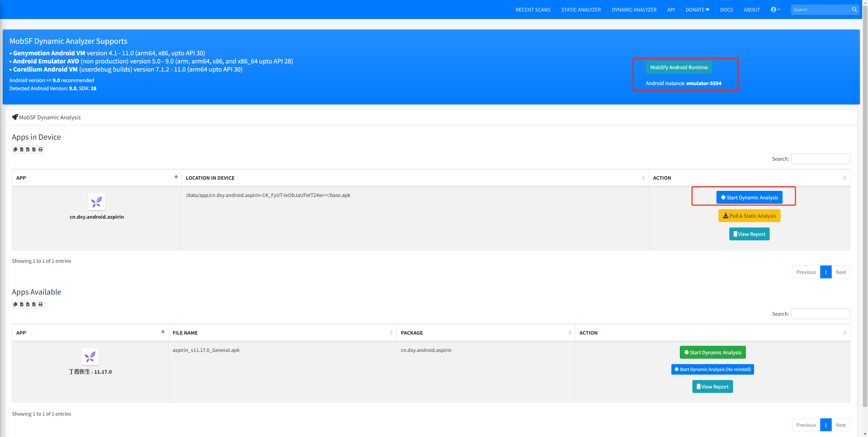Click the 丁香医生 app icon thumbnail
The image size is (868, 437).
click(90, 357)
